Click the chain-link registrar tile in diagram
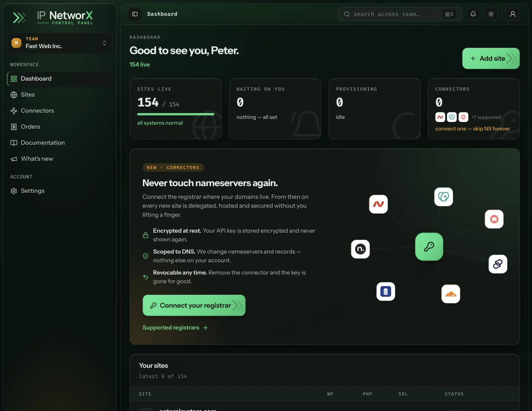 pyautogui.click(x=498, y=264)
